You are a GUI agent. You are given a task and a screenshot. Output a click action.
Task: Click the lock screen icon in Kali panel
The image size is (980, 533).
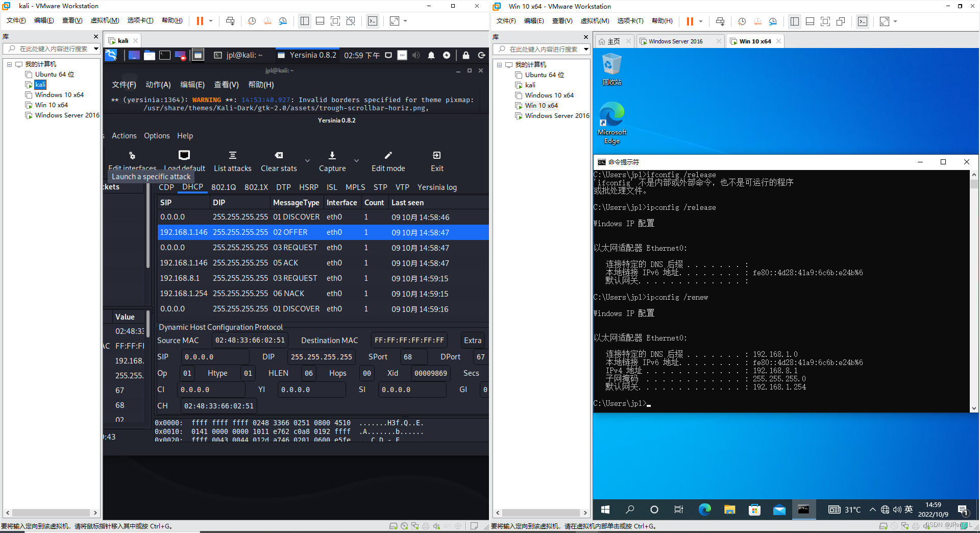(x=466, y=55)
